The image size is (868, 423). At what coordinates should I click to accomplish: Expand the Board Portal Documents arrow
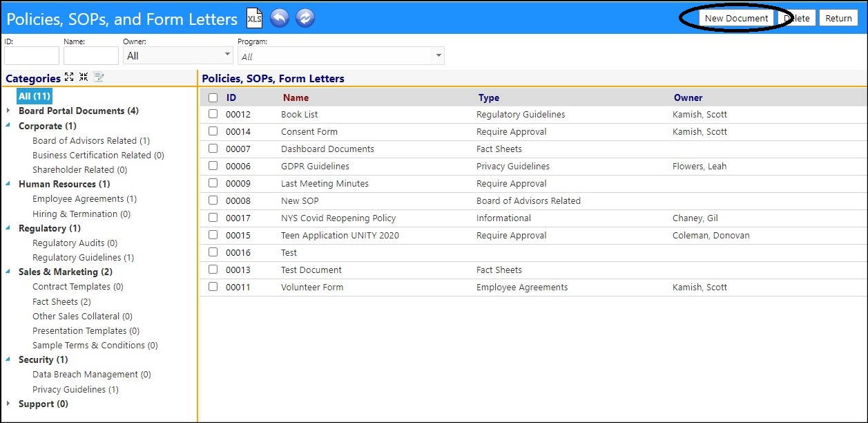pyautogui.click(x=8, y=111)
